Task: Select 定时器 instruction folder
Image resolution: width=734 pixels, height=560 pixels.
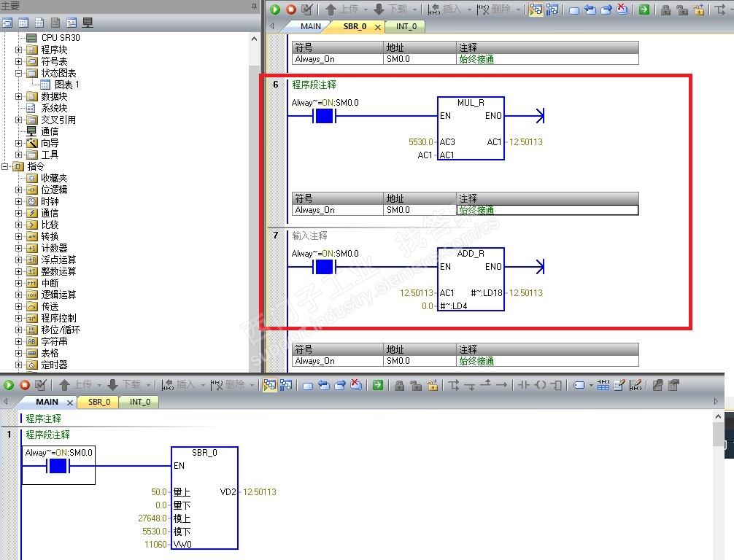Action: pos(54,365)
